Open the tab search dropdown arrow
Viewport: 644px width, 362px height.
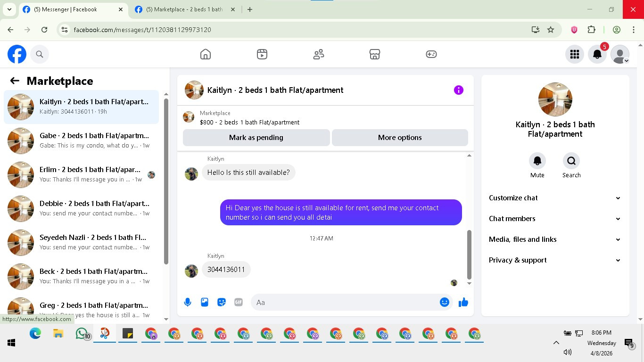[x=9, y=9]
